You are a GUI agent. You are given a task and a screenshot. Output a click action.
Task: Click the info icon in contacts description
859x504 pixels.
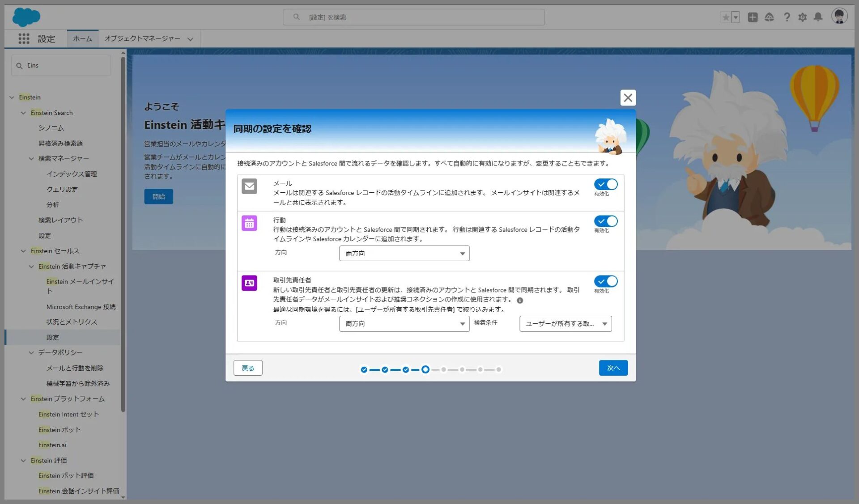pos(520,301)
